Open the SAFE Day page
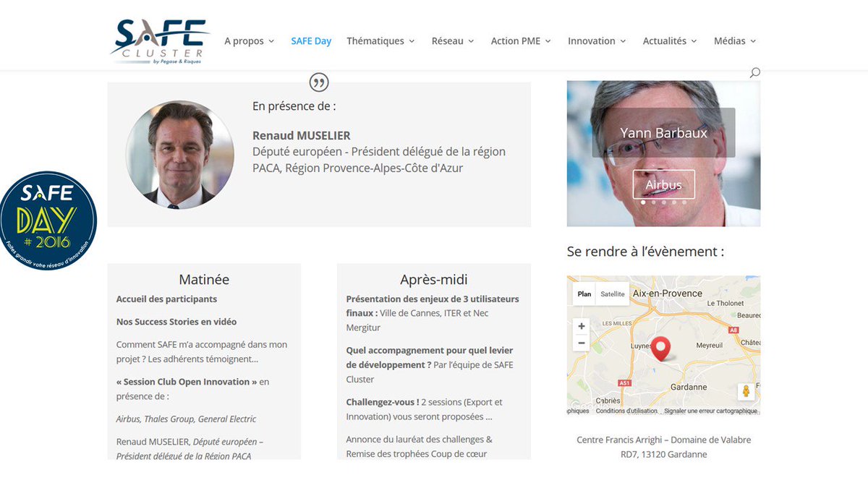The width and height of the screenshot is (868, 488). point(311,41)
